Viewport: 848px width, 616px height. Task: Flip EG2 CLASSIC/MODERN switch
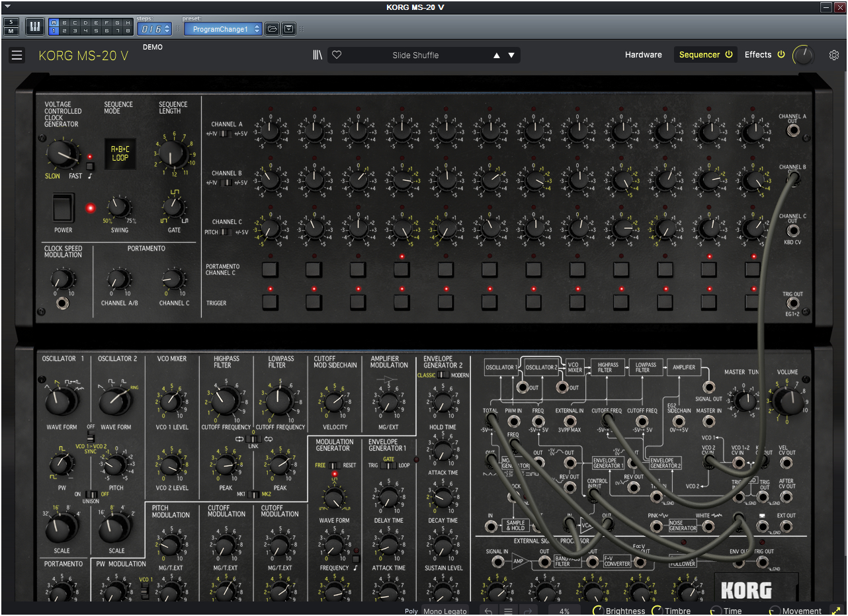pos(443,375)
